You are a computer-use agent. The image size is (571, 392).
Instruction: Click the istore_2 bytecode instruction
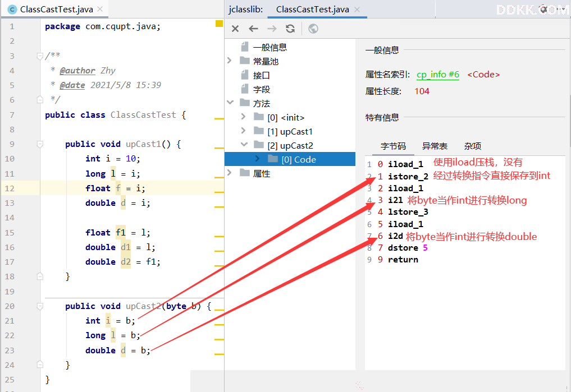408,176
